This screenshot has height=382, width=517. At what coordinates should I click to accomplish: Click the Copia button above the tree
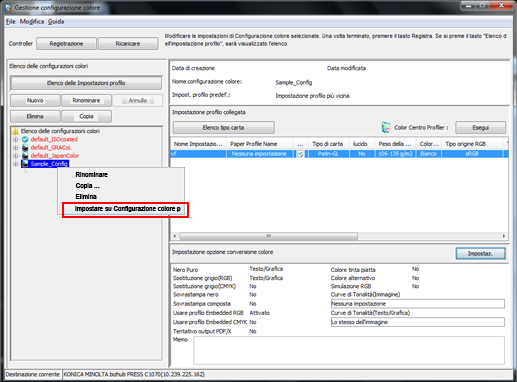coord(86,116)
